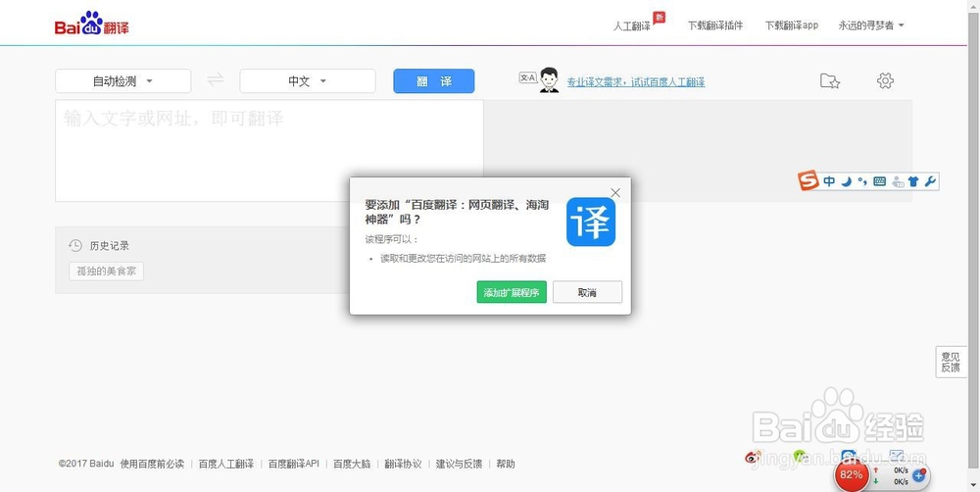
Task: Toggle Sogou half/full-width moon icon
Action: 846,182
